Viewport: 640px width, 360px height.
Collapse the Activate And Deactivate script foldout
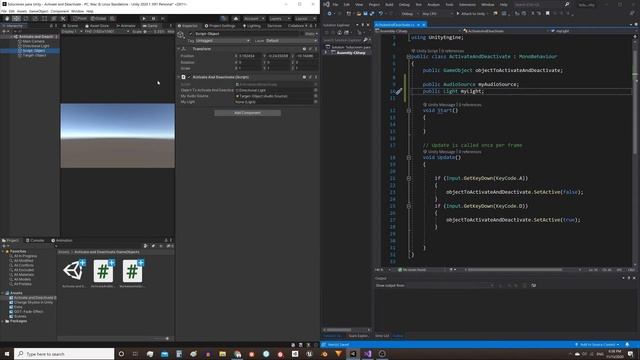tap(179, 77)
